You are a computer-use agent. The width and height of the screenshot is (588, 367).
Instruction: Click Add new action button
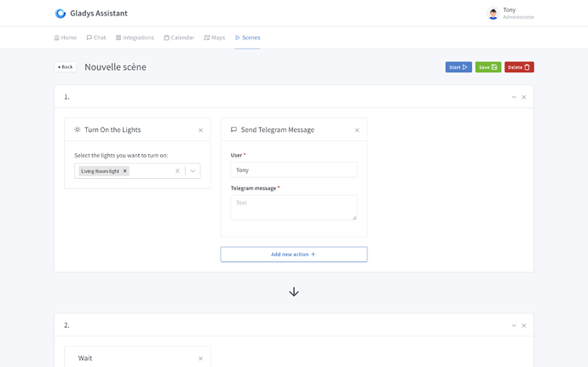pos(294,255)
